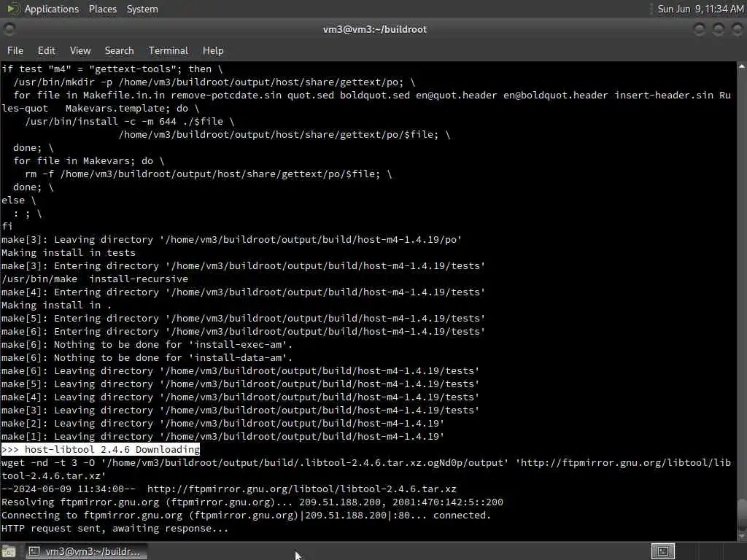Open the Applications menu
The height and width of the screenshot is (560, 747).
52,9
